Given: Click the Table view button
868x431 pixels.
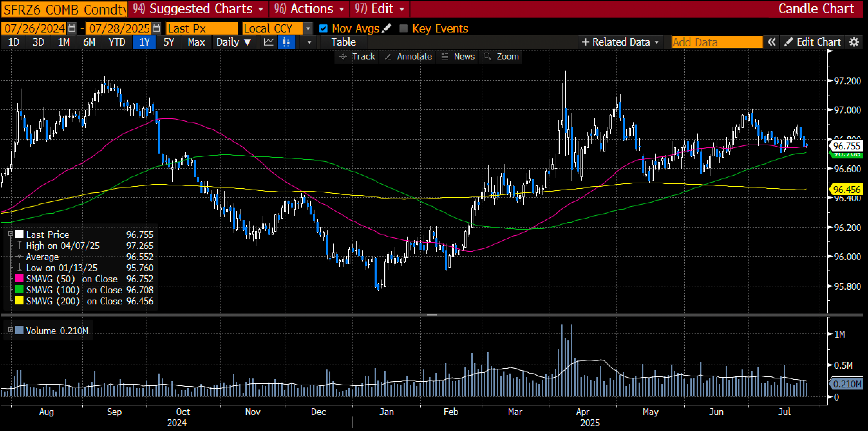Looking at the screenshot, I should coord(343,42).
